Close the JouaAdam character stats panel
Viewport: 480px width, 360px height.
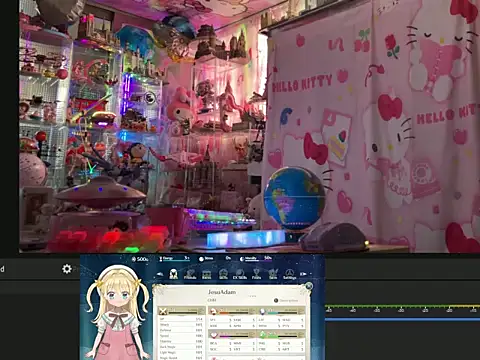(309, 286)
